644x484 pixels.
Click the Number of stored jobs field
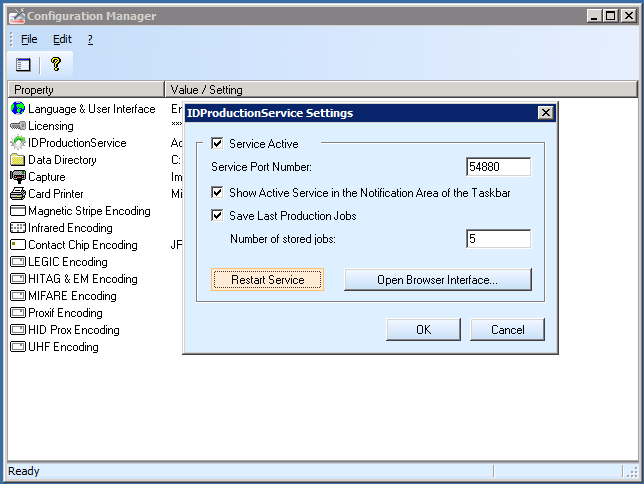click(x=497, y=239)
